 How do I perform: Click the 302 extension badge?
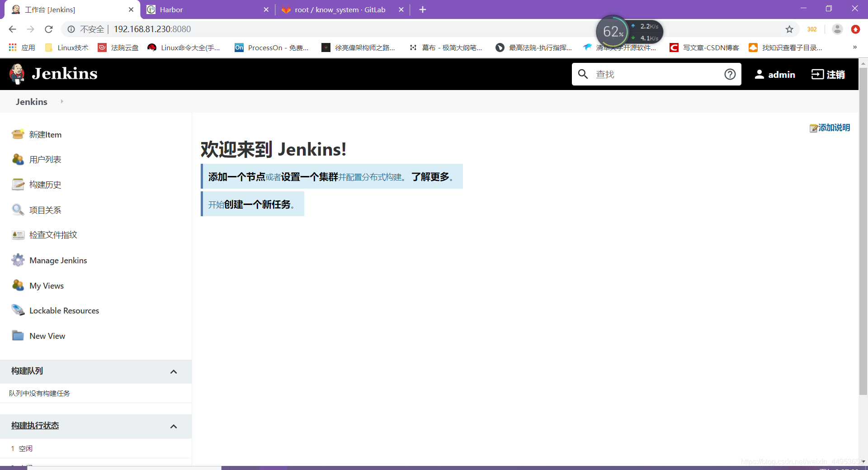point(812,29)
